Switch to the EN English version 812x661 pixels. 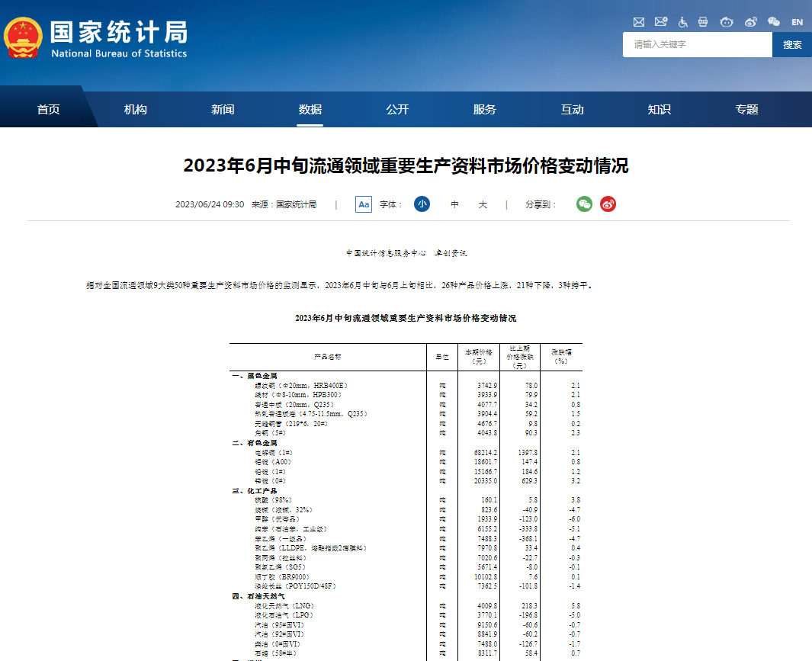pos(797,22)
